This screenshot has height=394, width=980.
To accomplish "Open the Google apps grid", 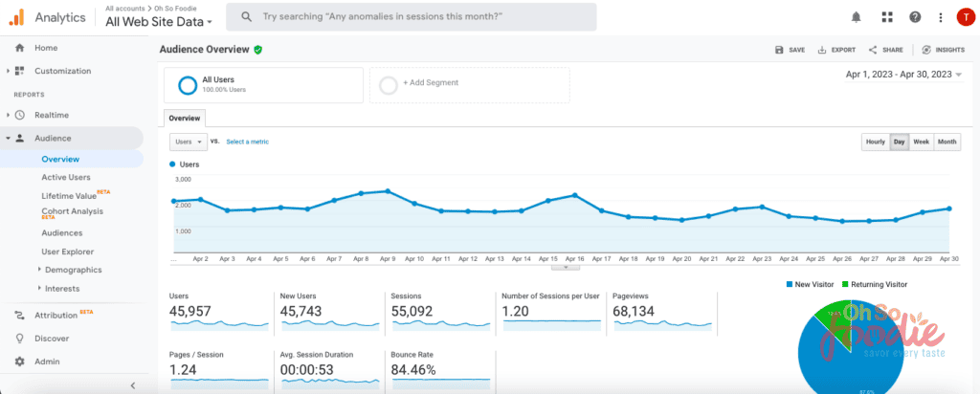I will 887,17.
